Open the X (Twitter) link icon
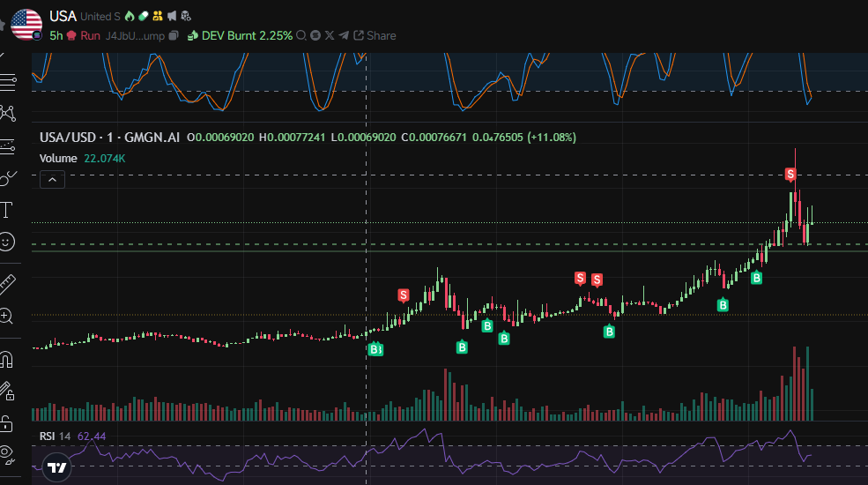The width and height of the screenshot is (868, 485). [330, 35]
